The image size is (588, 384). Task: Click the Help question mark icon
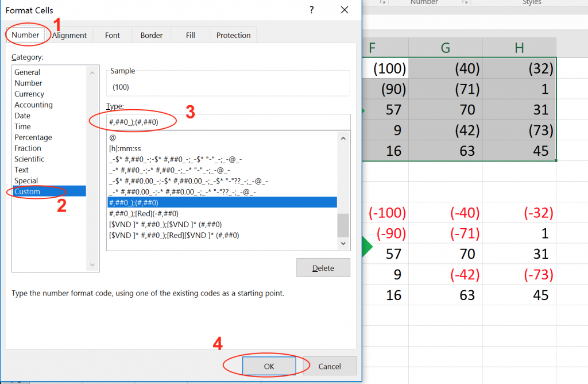coord(311,10)
